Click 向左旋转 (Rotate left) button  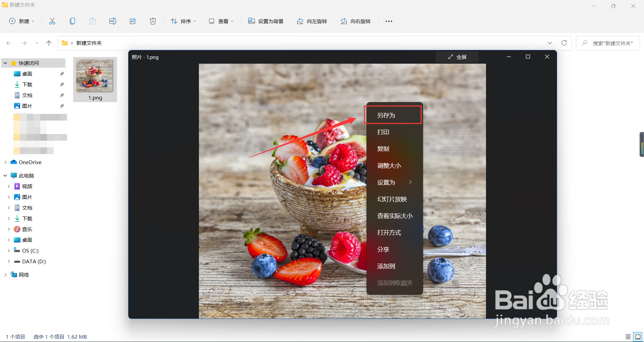[x=312, y=21]
